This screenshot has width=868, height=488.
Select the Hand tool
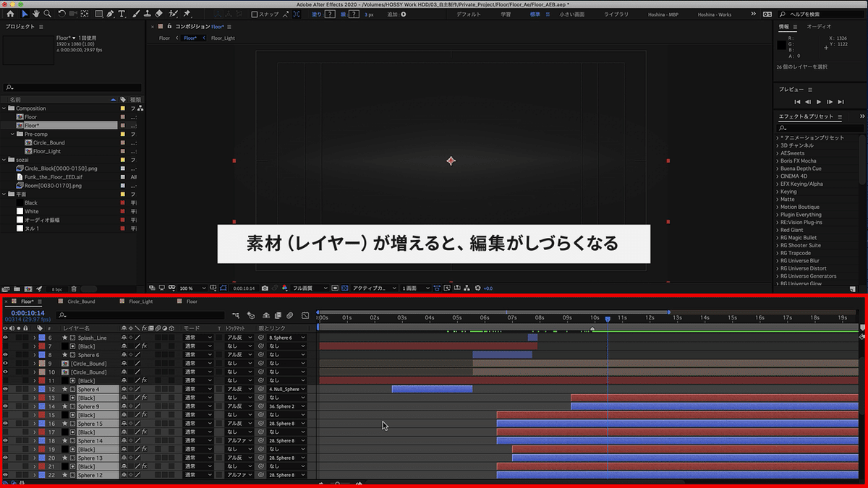coord(35,14)
